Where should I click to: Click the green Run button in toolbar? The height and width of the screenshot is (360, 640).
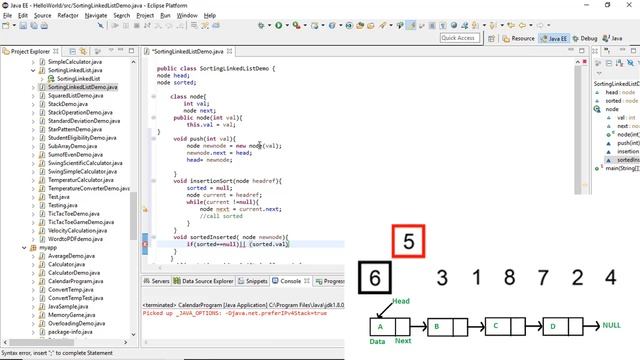[278, 25]
